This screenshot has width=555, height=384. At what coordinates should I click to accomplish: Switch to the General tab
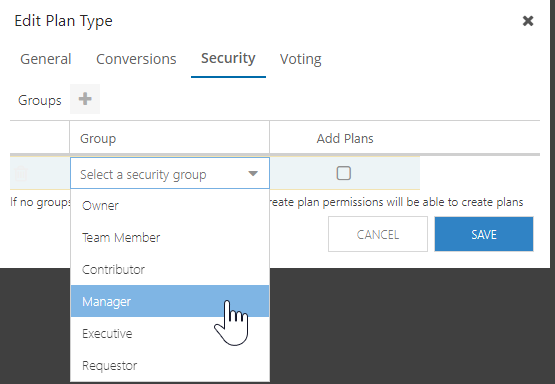(46, 59)
